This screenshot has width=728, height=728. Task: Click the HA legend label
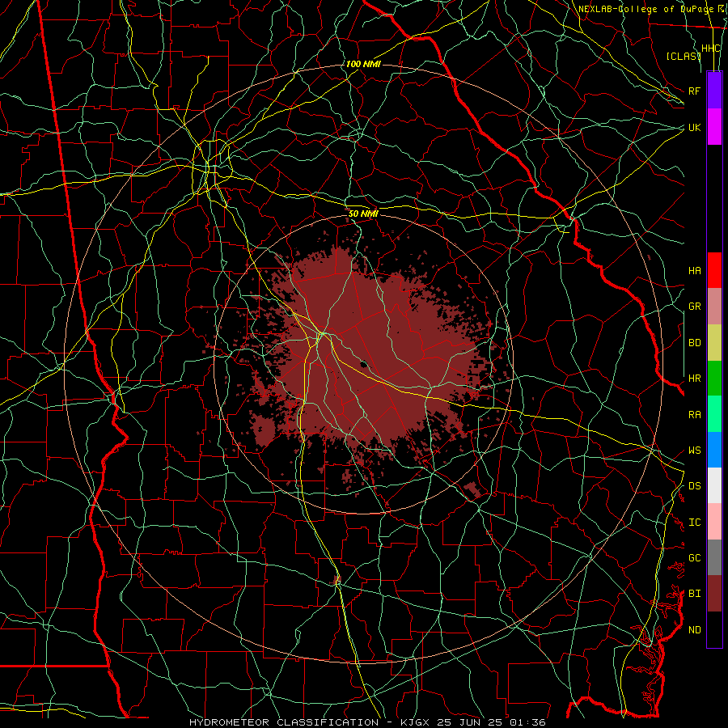point(694,270)
